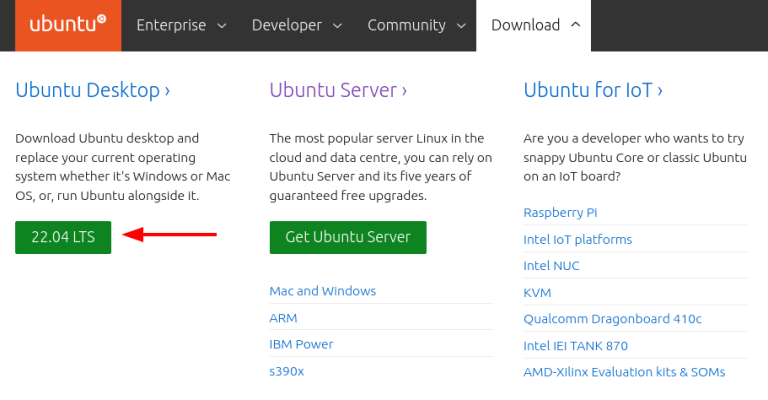This screenshot has height=400, width=768.
Task: Click the green 22.04 LTS button
Action: [x=63, y=237]
